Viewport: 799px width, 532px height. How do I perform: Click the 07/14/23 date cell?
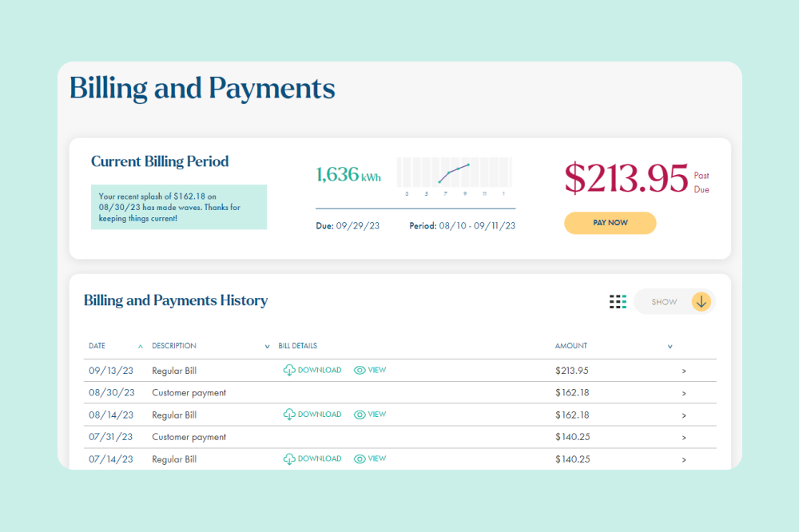coord(110,459)
